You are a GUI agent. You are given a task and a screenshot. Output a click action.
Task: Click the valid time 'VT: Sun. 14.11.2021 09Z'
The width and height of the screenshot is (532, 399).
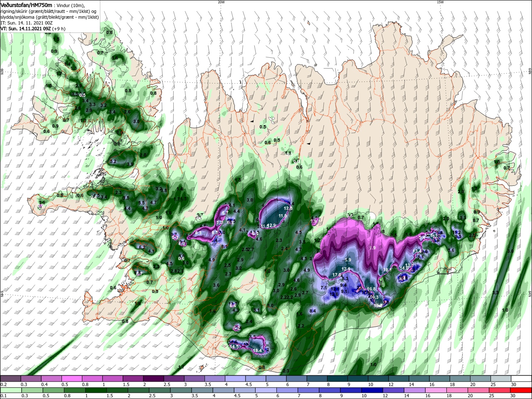coord(26,29)
